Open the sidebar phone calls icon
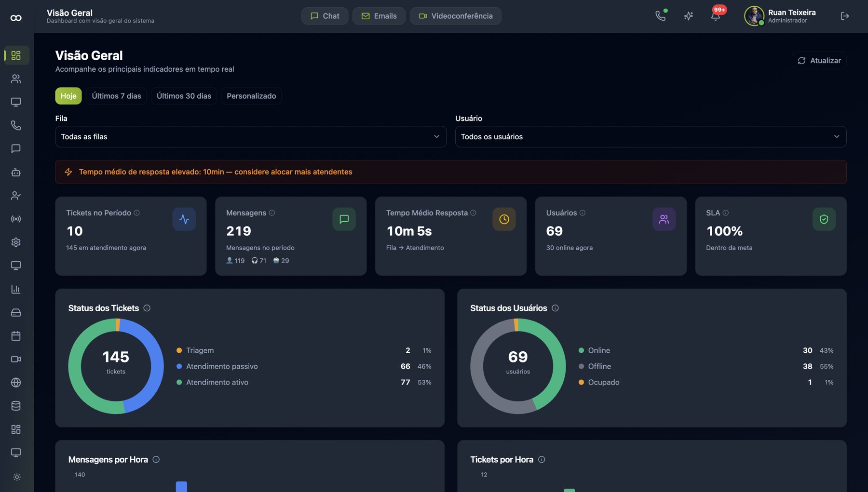This screenshot has height=492, width=868. [x=16, y=125]
